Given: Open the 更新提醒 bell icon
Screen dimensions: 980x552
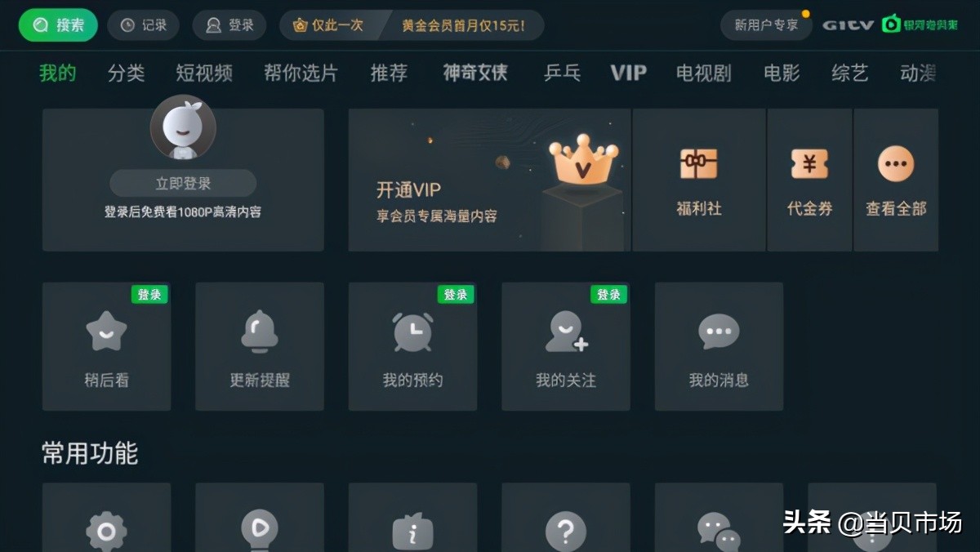Looking at the screenshot, I should (x=260, y=332).
